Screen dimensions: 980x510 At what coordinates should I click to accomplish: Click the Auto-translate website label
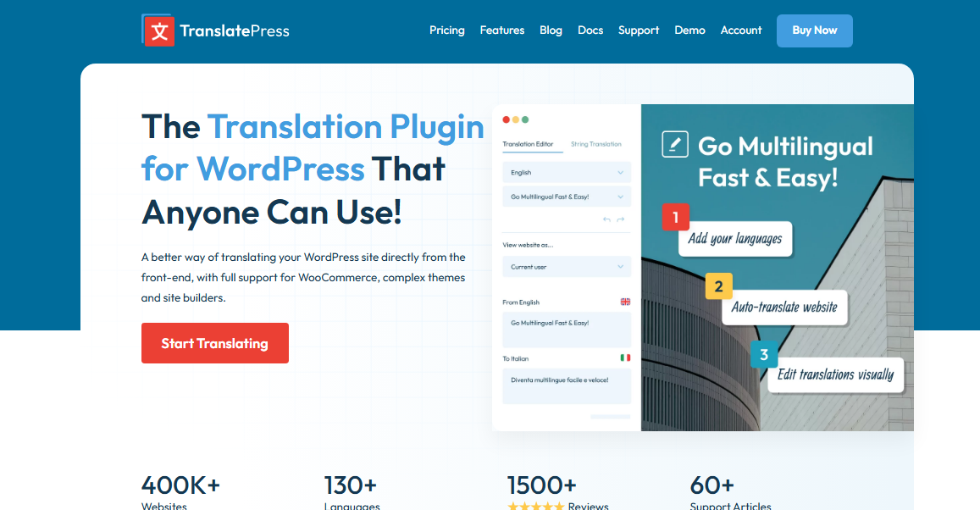pos(784,307)
